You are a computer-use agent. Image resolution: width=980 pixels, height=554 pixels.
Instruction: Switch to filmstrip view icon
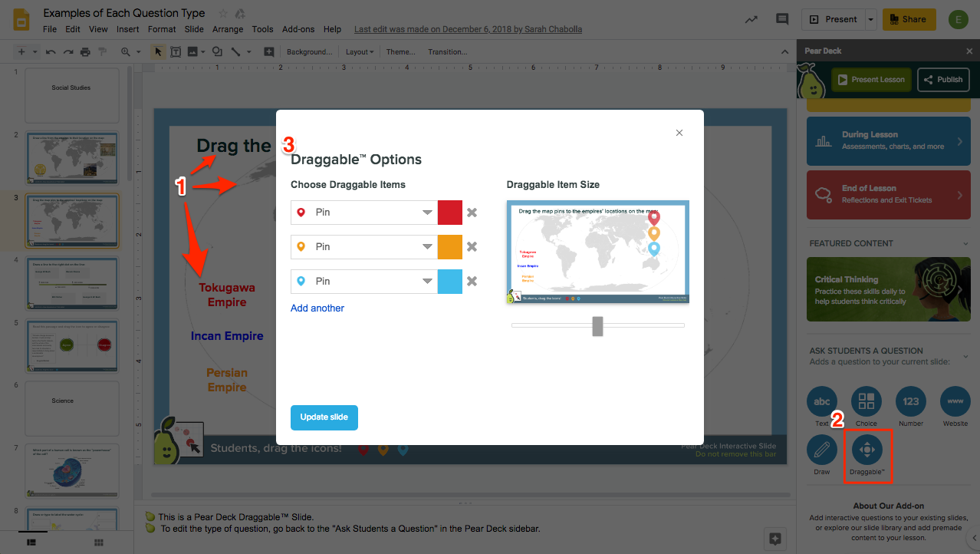(31, 542)
